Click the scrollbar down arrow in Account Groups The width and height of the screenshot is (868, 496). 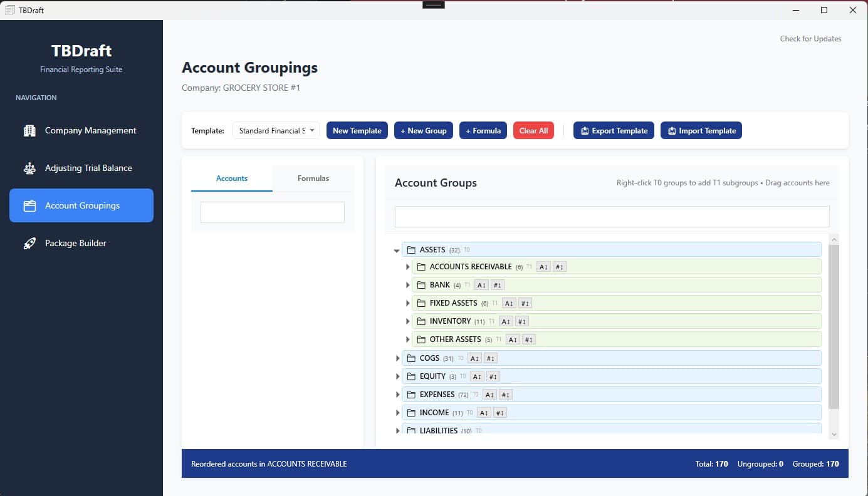coord(834,434)
